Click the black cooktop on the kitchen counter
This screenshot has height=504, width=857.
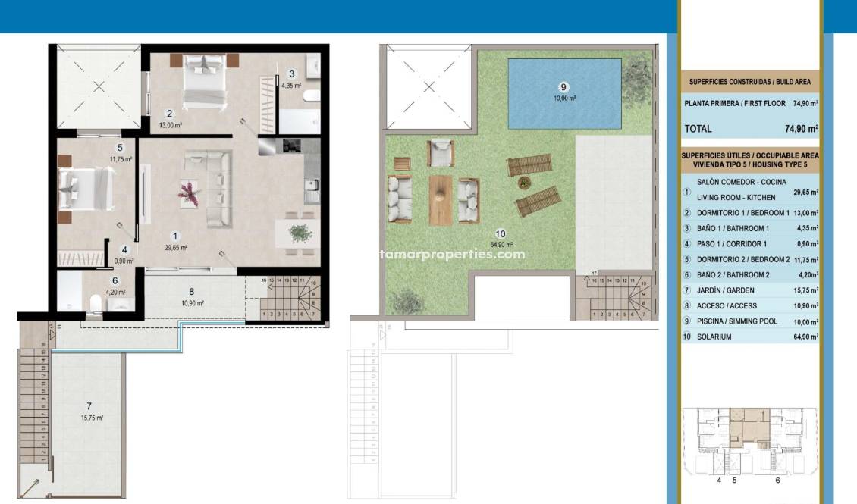[x=292, y=146]
